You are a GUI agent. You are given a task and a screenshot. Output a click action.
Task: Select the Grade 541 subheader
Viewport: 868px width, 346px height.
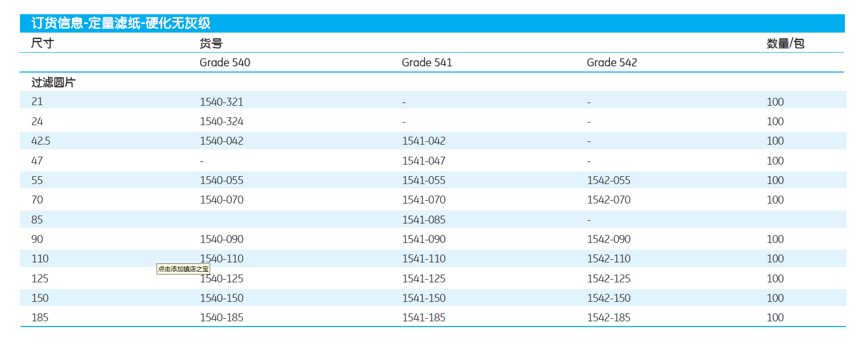427,63
